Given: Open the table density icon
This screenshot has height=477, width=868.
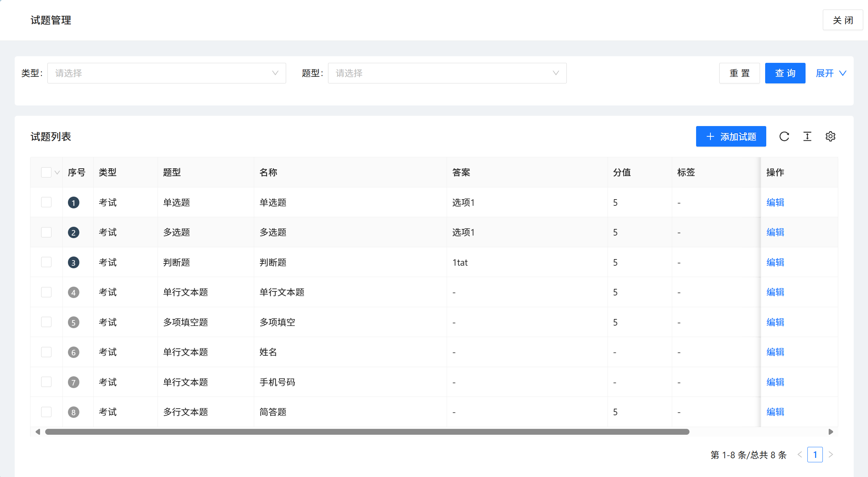Looking at the screenshot, I should click(x=807, y=136).
